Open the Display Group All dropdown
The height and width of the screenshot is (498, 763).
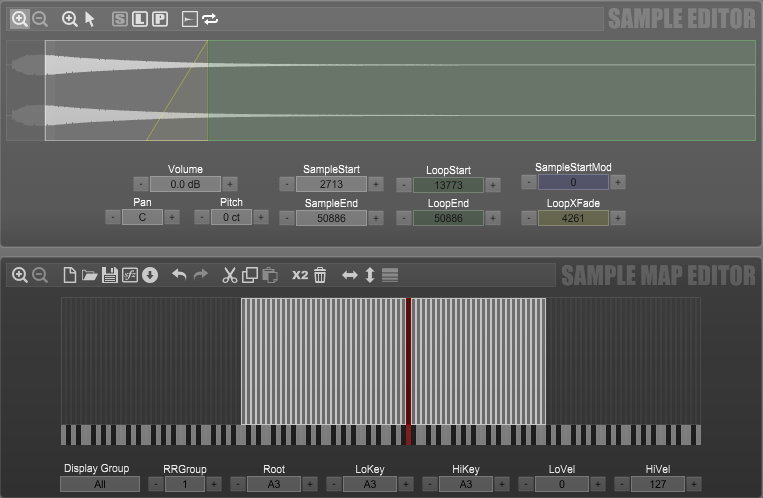point(100,484)
